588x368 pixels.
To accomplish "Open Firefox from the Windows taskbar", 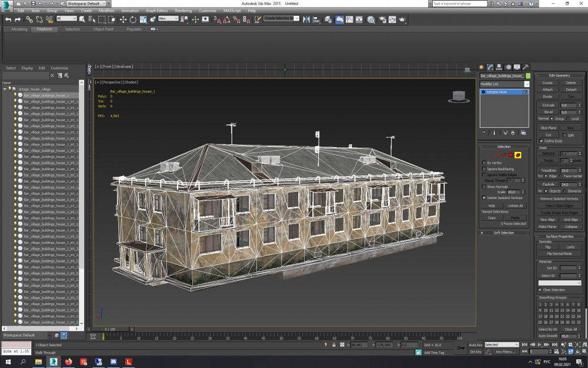I will coord(68,362).
